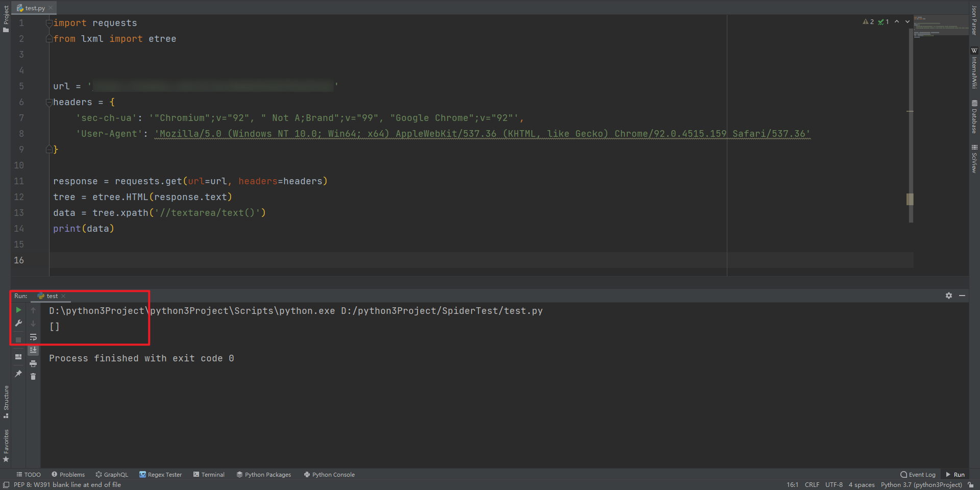Click the editor vertical scrollbar thumb
This screenshot has height=490, width=980.
911,125
